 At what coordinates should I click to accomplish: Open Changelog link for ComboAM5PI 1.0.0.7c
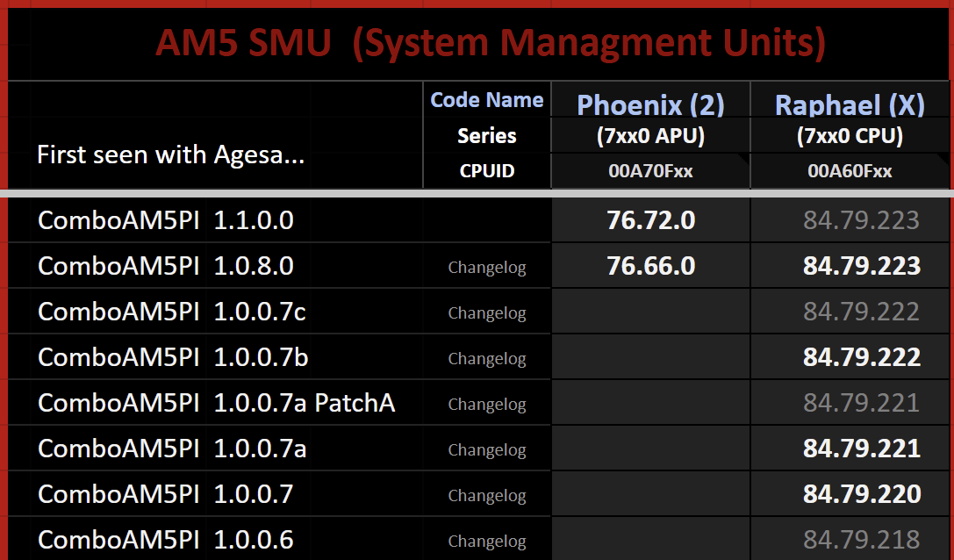[x=487, y=312]
